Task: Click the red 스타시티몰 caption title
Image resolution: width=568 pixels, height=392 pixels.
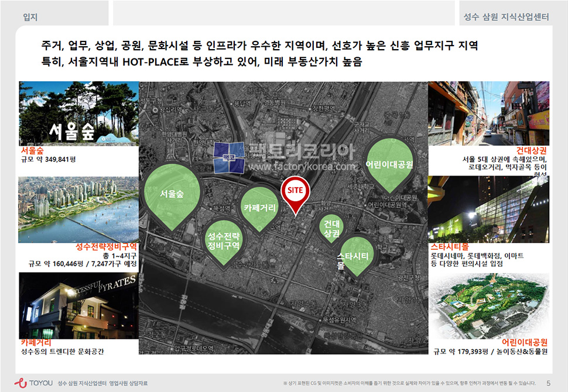Action: coord(449,247)
